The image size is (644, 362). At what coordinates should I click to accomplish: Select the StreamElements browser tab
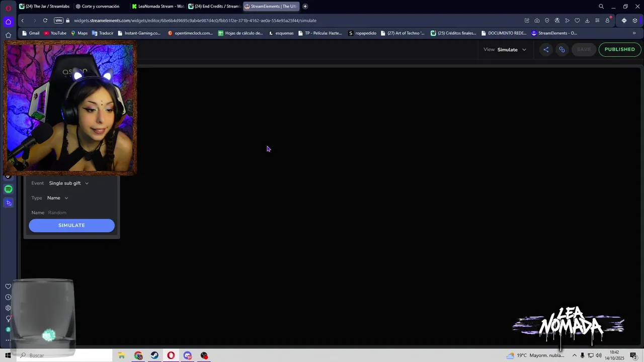(271, 7)
